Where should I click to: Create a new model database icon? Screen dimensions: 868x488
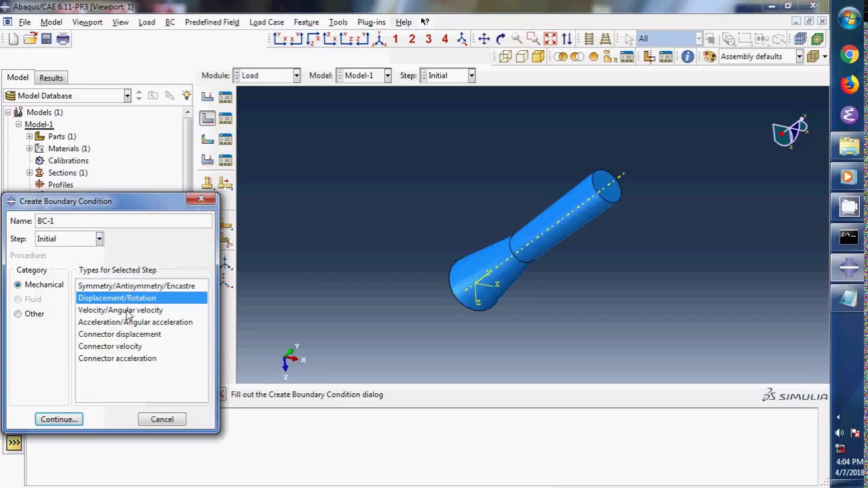pyautogui.click(x=13, y=39)
